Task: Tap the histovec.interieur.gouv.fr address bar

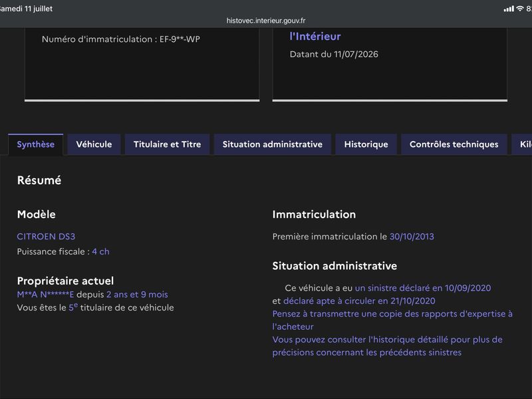Action: pyautogui.click(x=266, y=21)
